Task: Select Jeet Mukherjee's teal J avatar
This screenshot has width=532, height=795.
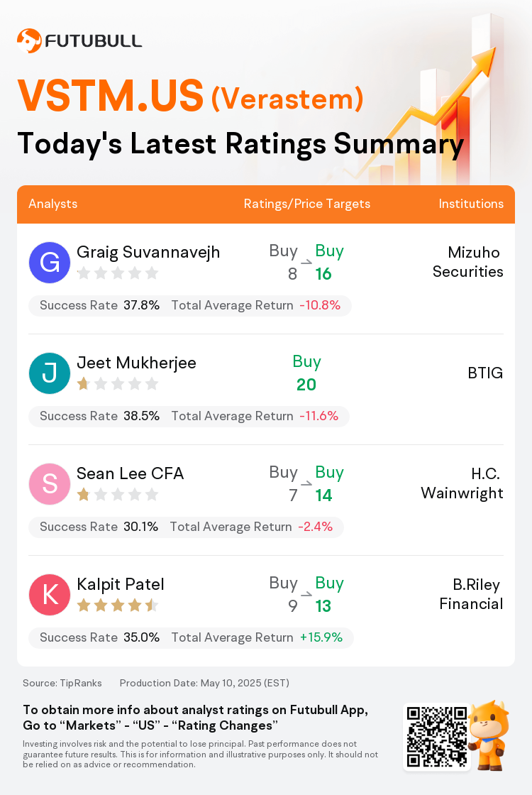Action: [50, 373]
